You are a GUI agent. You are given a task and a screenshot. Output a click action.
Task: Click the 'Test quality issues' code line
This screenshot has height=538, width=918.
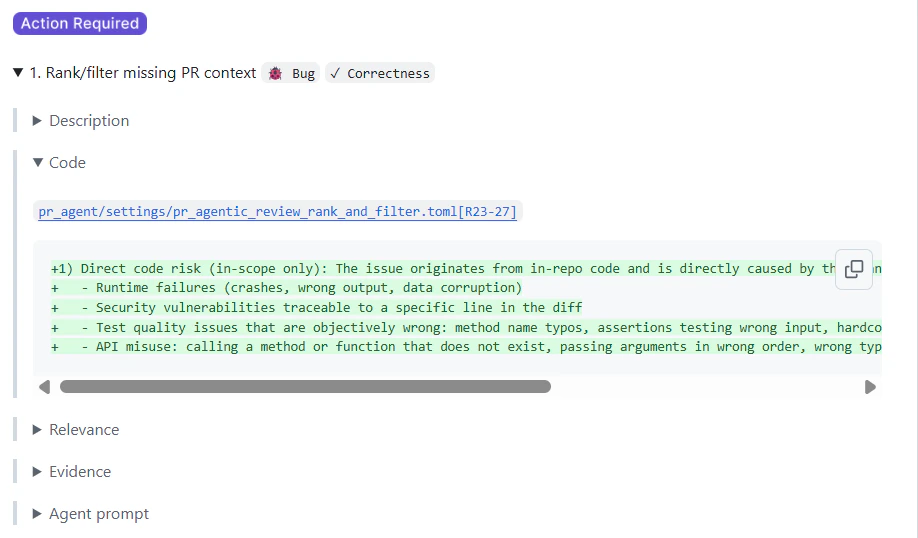pyautogui.click(x=466, y=327)
